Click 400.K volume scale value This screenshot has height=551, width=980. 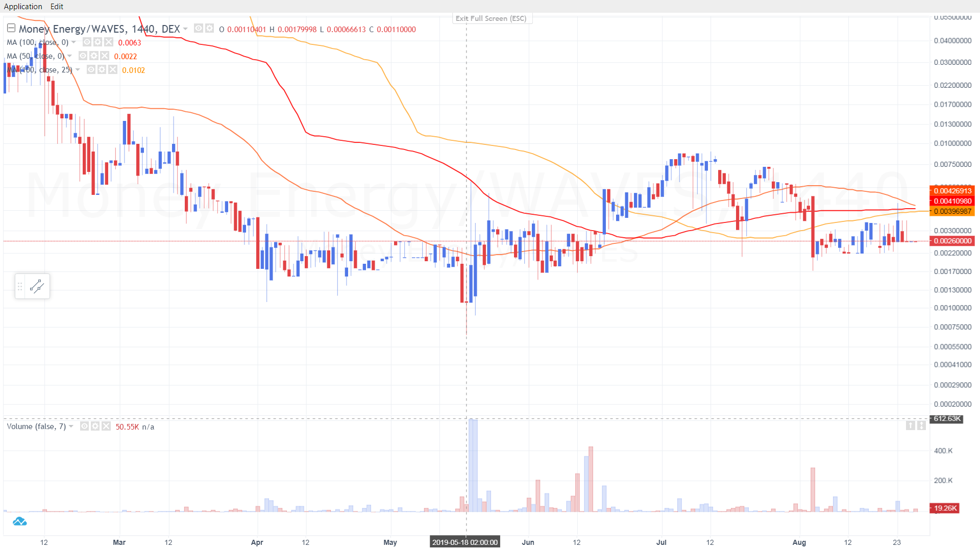(943, 451)
